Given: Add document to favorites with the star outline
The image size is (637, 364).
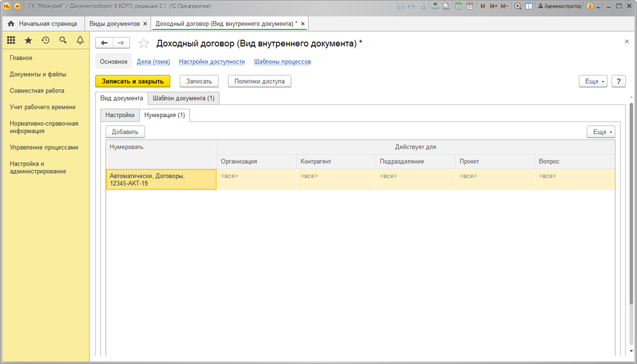Looking at the screenshot, I should [144, 43].
